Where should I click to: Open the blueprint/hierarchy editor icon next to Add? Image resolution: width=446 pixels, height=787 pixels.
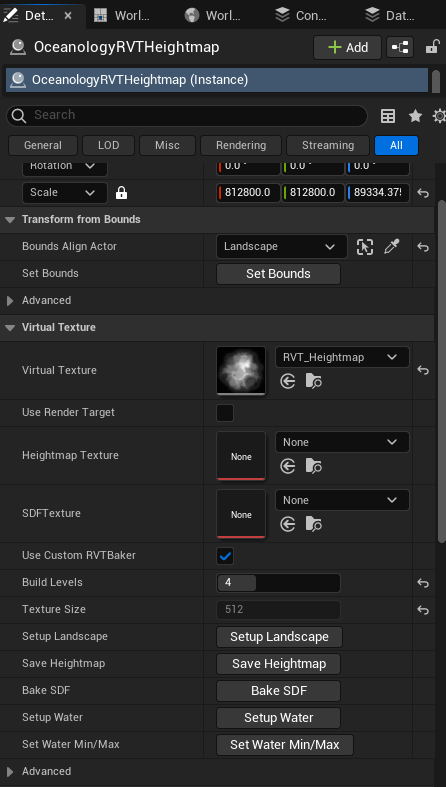pyautogui.click(x=400, y=48)
